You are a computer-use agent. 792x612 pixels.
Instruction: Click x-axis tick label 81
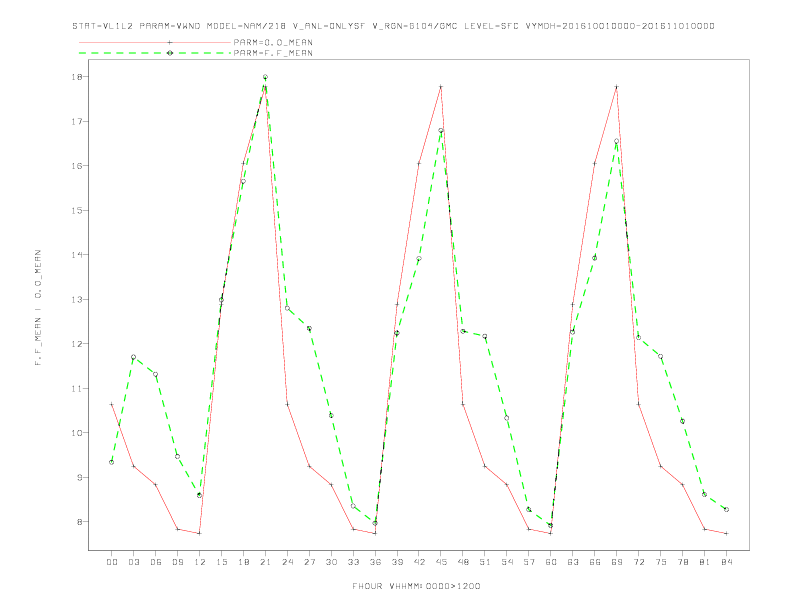pyautogui.click(x=705, y=562)
